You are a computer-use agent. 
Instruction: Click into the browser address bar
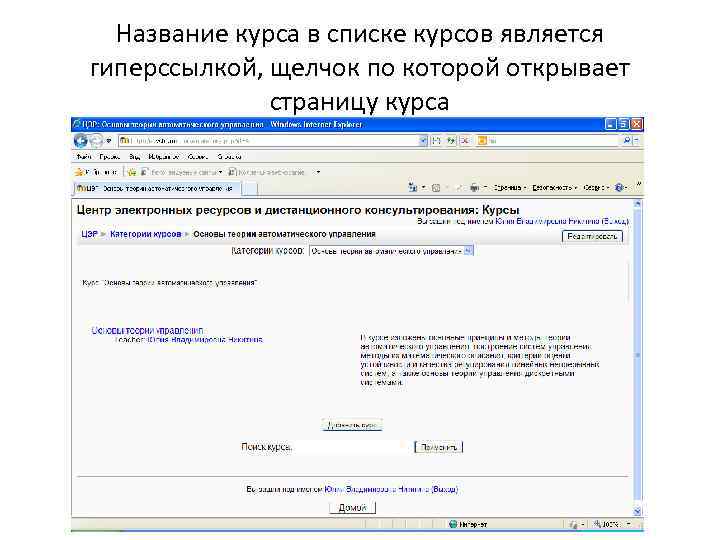pyautogui.click(x=269, y=141)
